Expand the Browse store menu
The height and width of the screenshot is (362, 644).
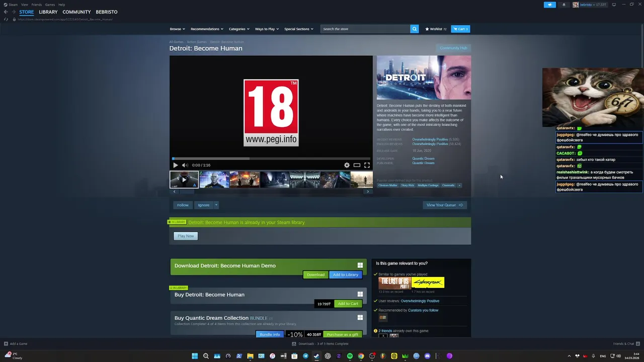177,29
